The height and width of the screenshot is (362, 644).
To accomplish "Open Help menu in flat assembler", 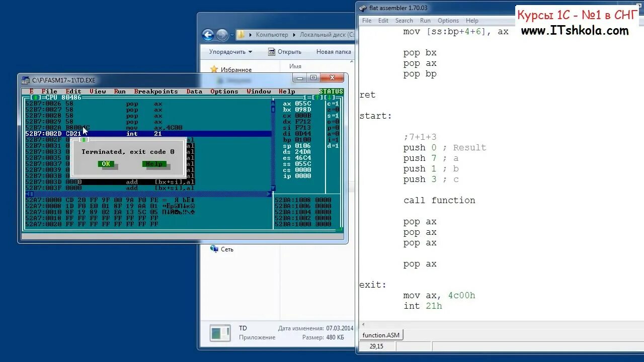I will [472, 21].
